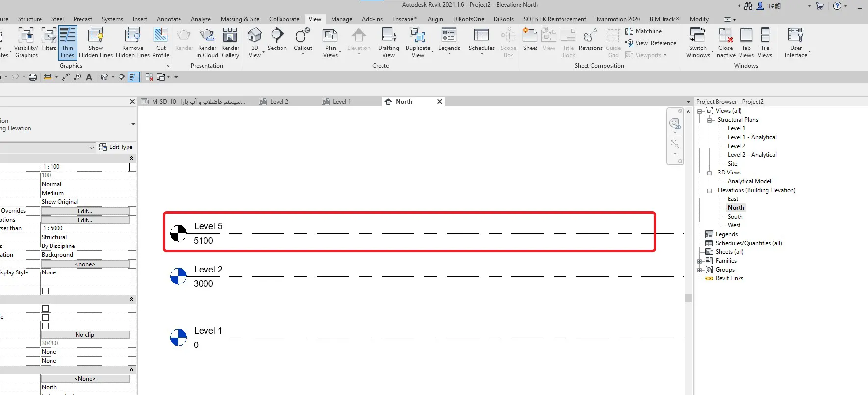
Task: Open the Legends dropdown
Action: pyautogui.click(x=449, y=40)
